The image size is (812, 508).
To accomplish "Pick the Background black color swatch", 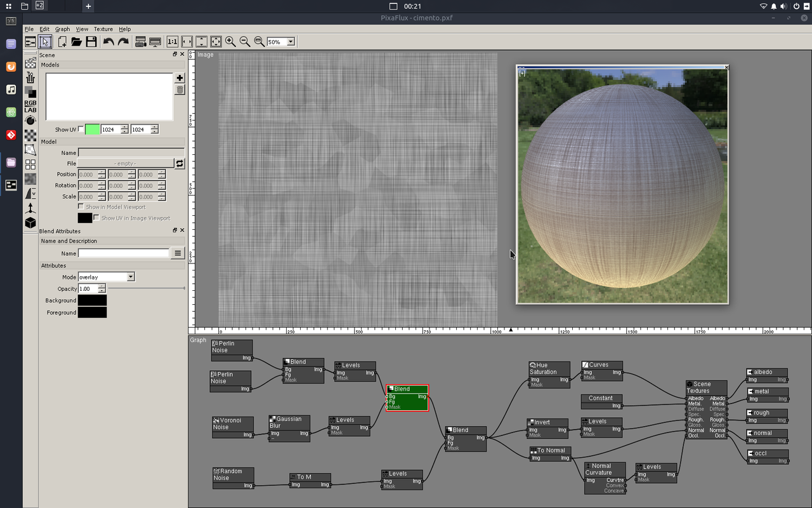I will point(92,300).
